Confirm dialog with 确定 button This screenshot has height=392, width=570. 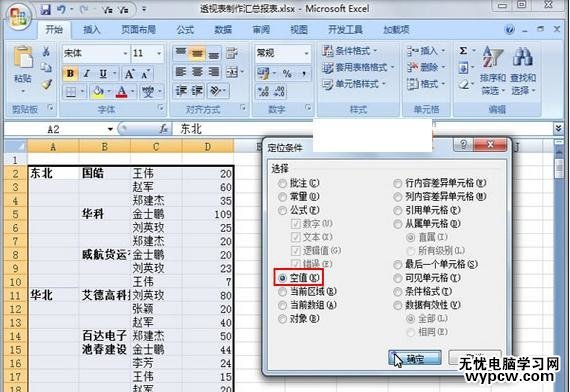click(415, 358)
